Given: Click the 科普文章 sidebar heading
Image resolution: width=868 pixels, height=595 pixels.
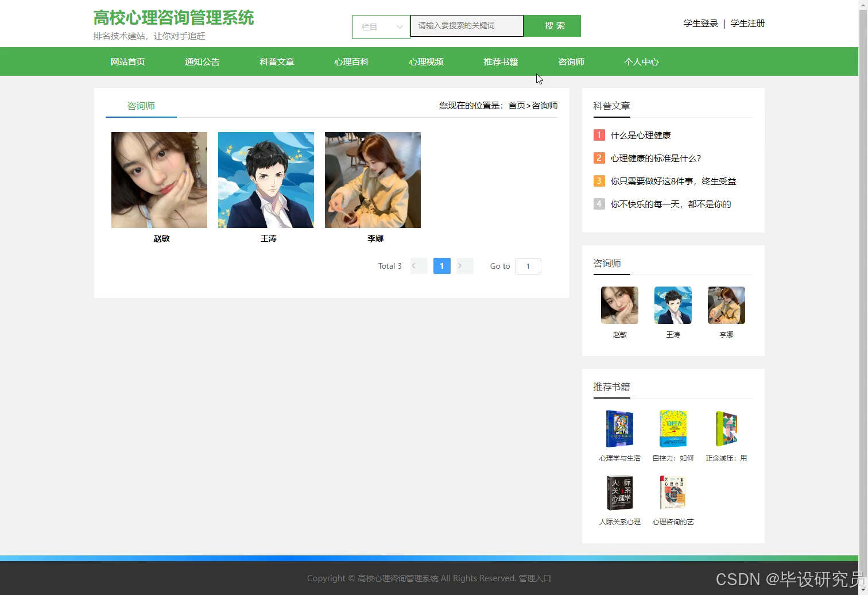Looking at the screenshot, I should coord(611,106).
